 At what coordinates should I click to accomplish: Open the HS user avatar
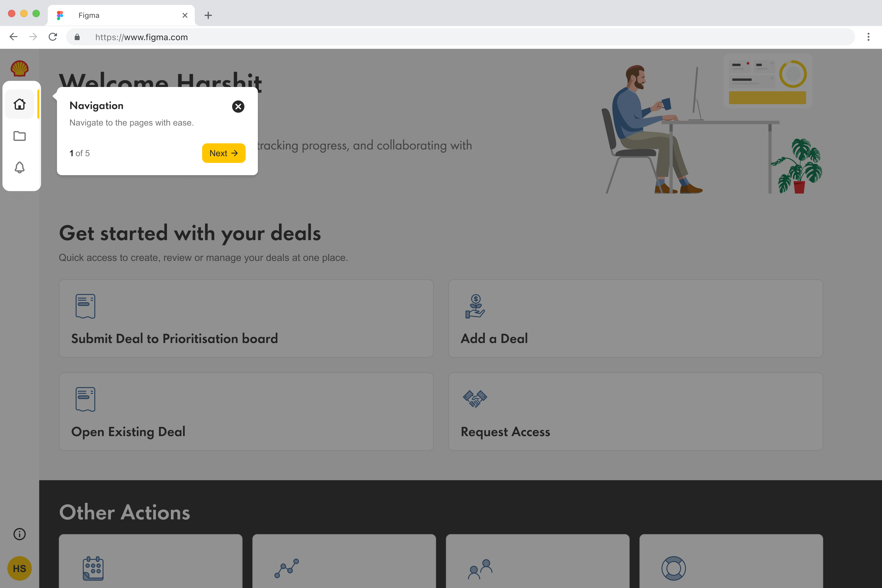click(x=20, y=568)
